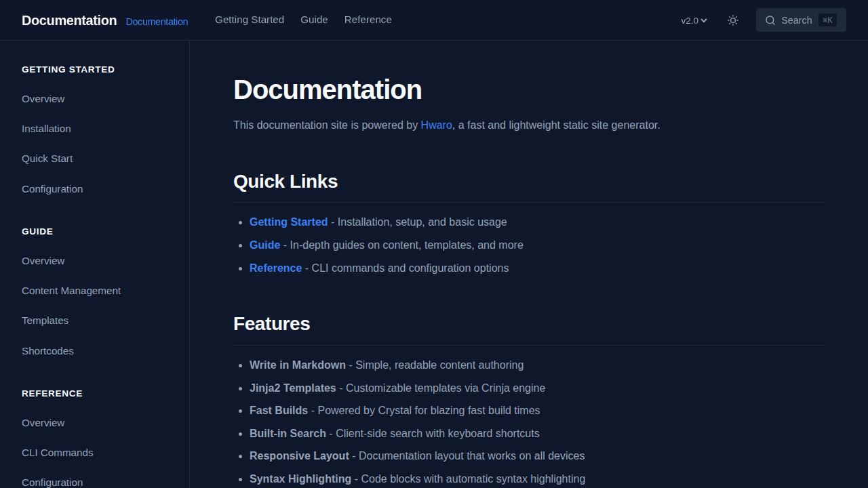Click the Documentation site title
The width and height of the screenshot is (868, 488).
68,20
